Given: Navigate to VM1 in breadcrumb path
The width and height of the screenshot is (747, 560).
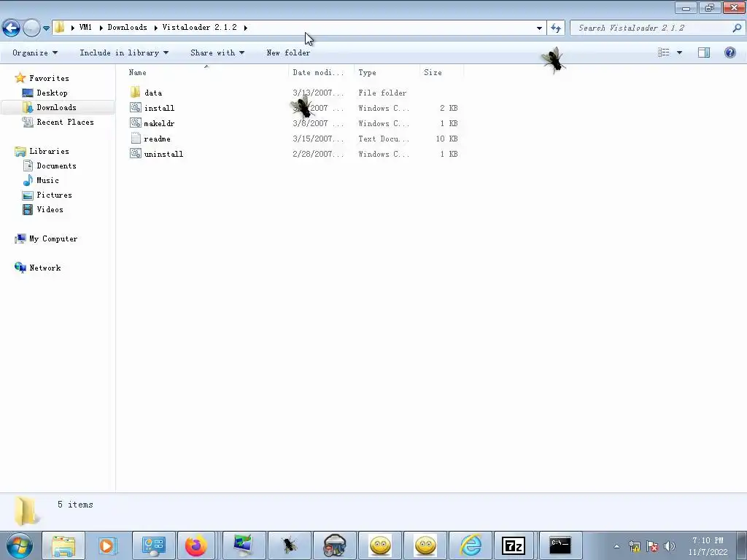Looking at the screenshot, I should (85, 27).
